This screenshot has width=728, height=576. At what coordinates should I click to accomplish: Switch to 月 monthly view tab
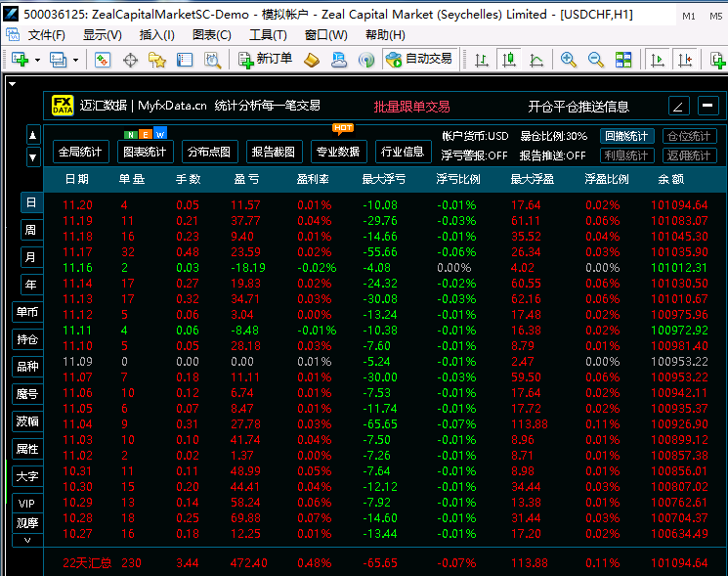31,257
